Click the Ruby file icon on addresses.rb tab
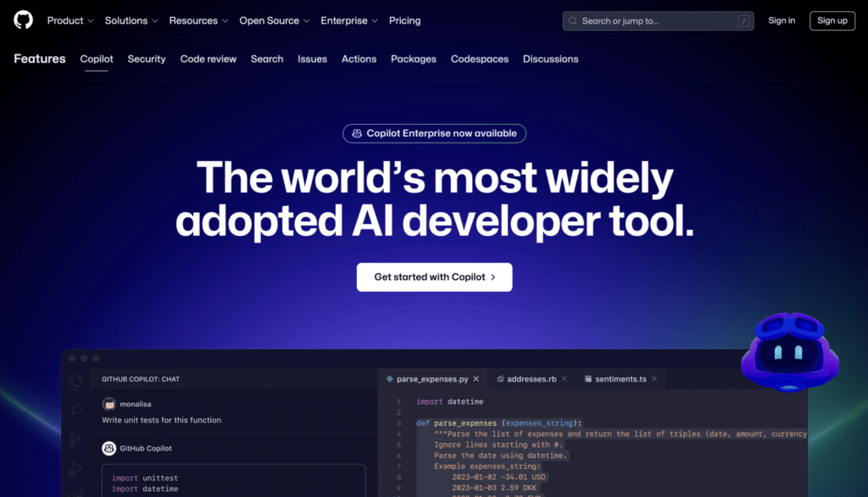868x497 pixels. coord(500,379)
